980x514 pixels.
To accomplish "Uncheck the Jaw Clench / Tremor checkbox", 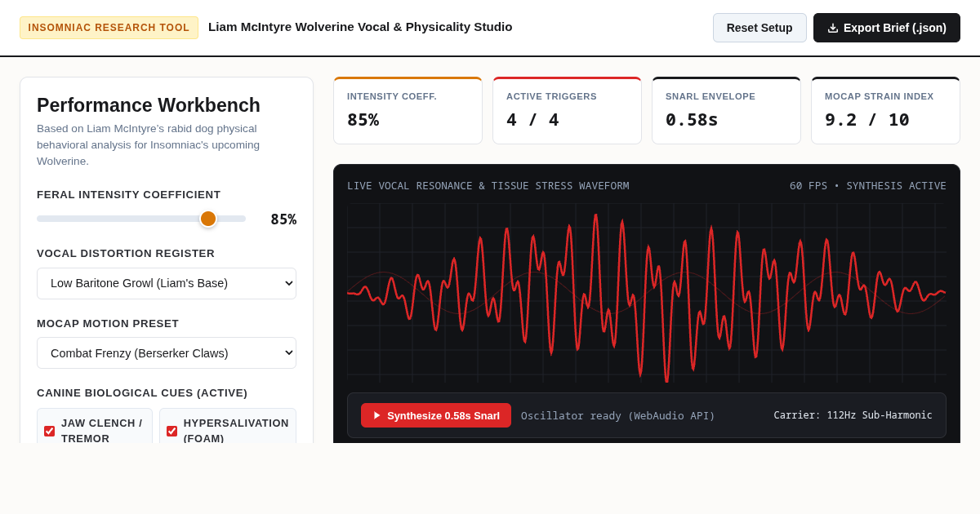I will (x=50, y=431).
